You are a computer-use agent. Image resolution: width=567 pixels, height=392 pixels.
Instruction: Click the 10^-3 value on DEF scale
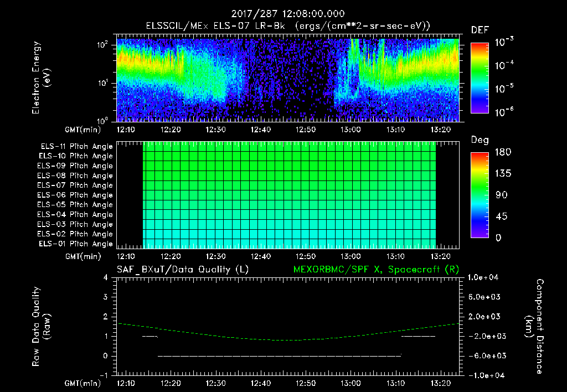tap(504, 42)
